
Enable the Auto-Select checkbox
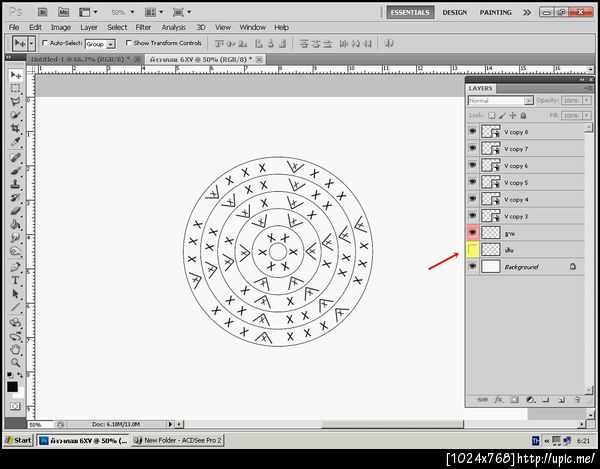[45, 43]
